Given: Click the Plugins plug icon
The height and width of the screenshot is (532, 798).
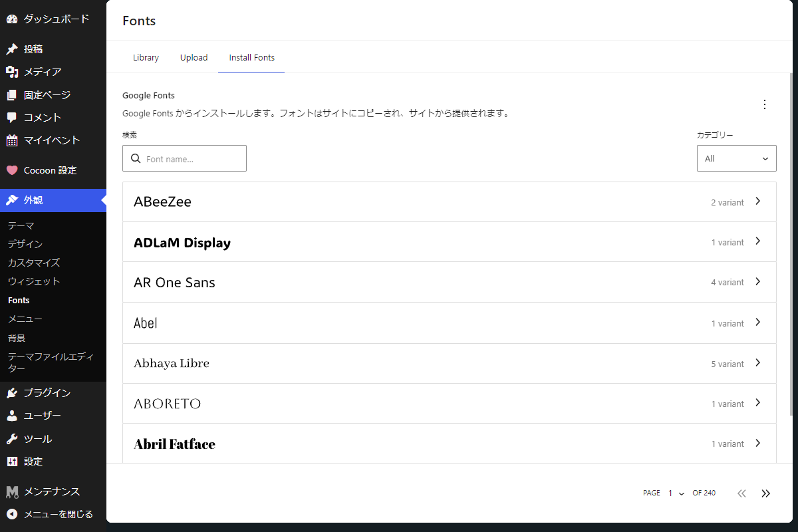Looking at the screenshot, I should [12, 393].
